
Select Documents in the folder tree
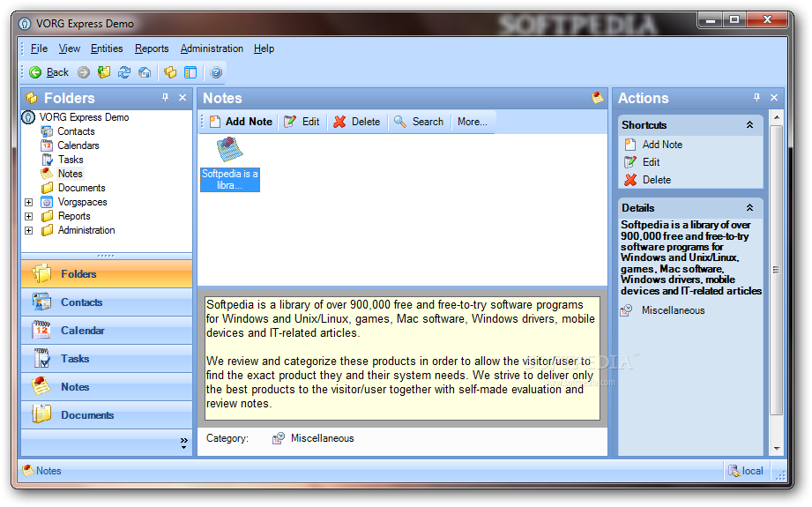(x=81, y=188)
